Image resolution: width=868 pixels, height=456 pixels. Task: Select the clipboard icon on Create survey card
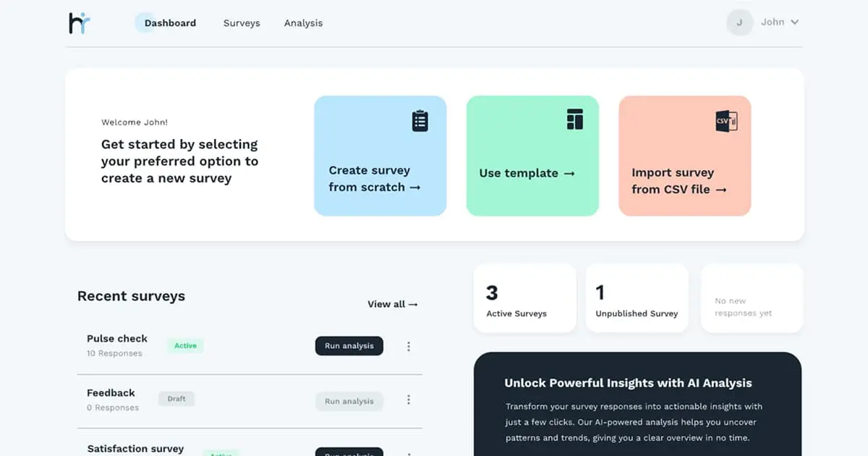pyautogui.click(x=421, y=120)
